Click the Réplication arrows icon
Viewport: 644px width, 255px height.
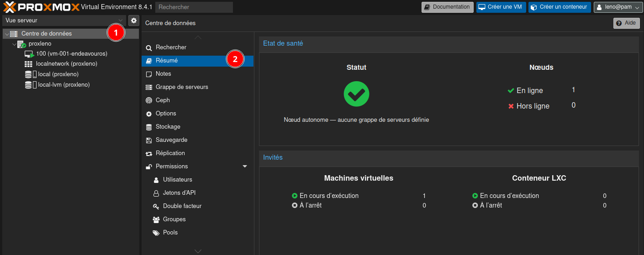point(148,153)
